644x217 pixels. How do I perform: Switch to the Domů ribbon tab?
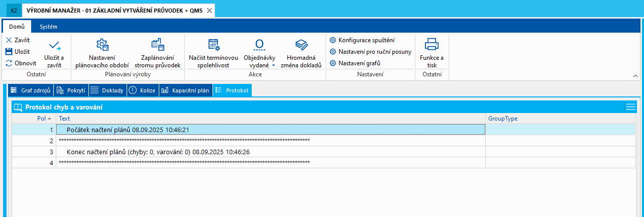pyautogui.click(x=17, y=27)
